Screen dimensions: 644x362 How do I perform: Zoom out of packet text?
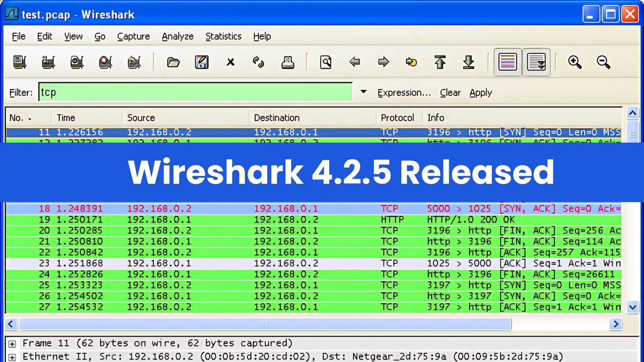coord(603,62)
